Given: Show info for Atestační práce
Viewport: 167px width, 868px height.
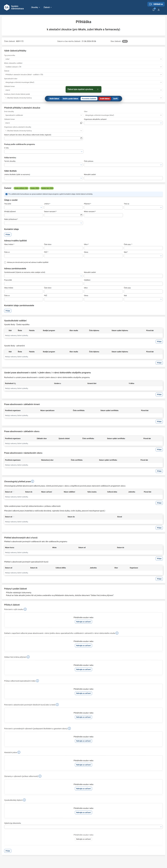Looking at the screenshot, I should coord(19,752).
